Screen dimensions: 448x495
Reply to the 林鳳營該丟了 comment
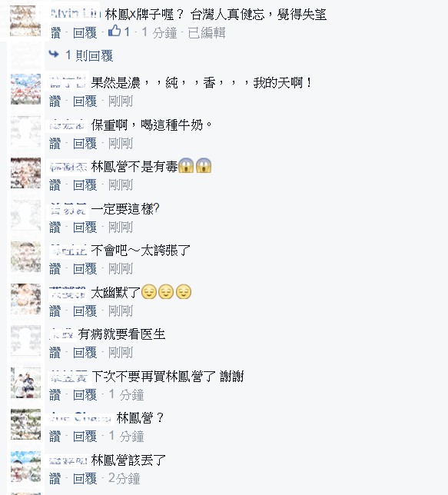point(85,479)
